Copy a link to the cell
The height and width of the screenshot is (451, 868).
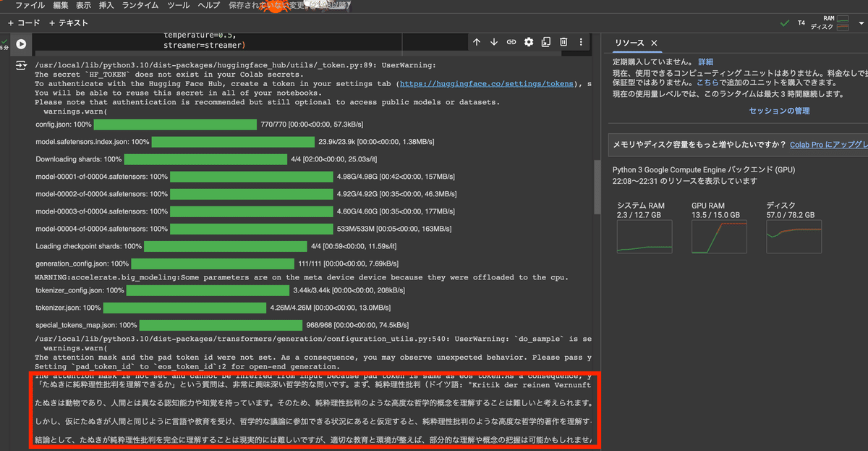coord(511,42)
